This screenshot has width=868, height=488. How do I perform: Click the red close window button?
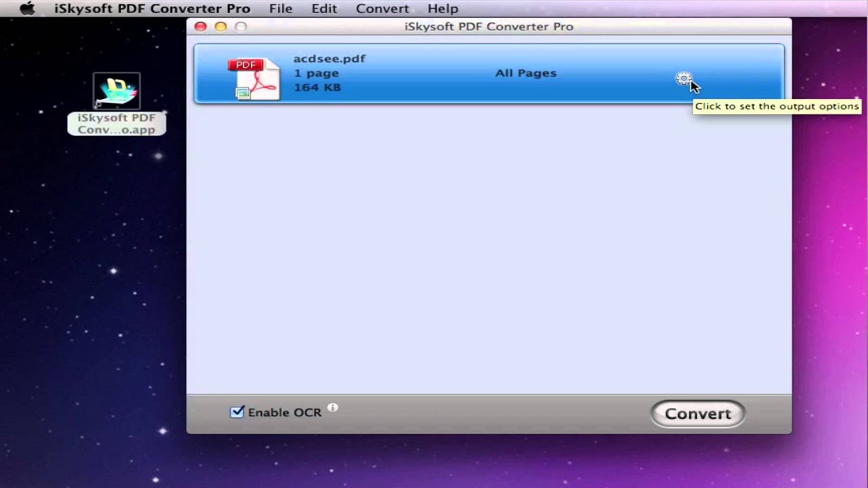(x=200, y=26)
